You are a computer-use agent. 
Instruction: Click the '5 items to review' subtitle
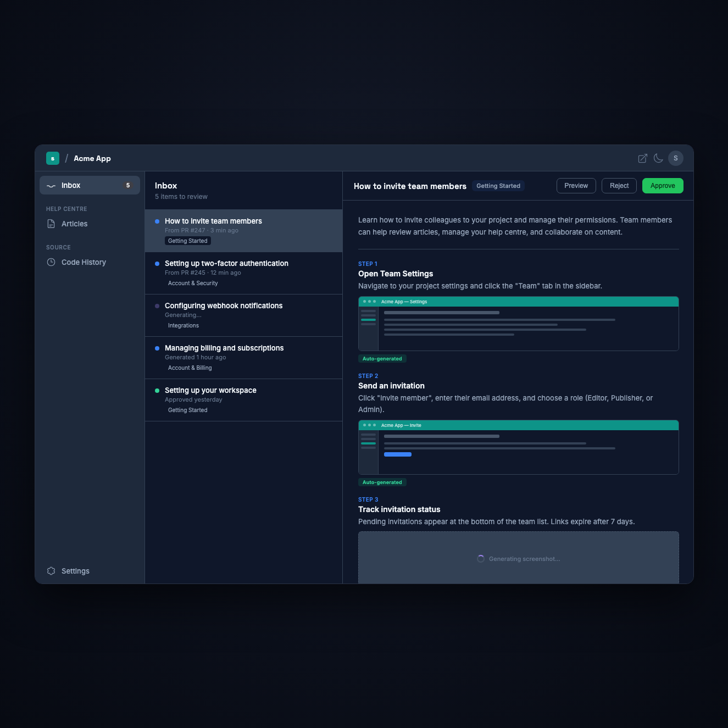point(181,197)
